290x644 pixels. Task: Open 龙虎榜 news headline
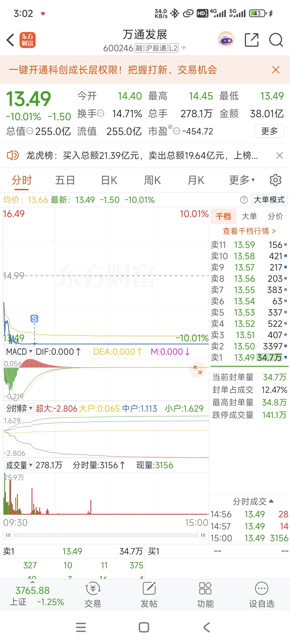(x=142, y=155)
